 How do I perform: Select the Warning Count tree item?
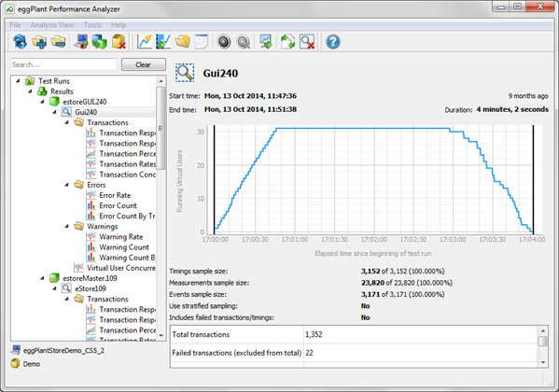(124, 246)
